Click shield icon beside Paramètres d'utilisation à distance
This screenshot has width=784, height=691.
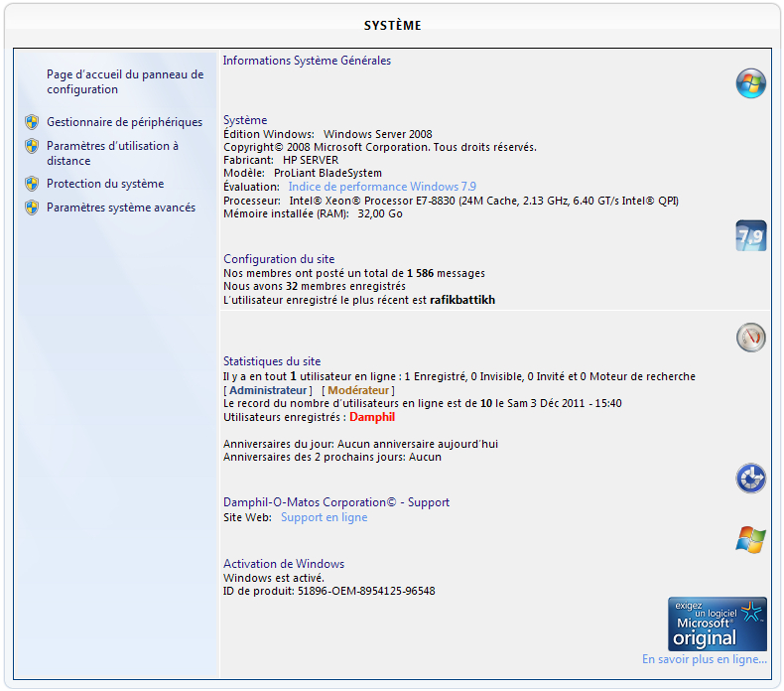32,146
